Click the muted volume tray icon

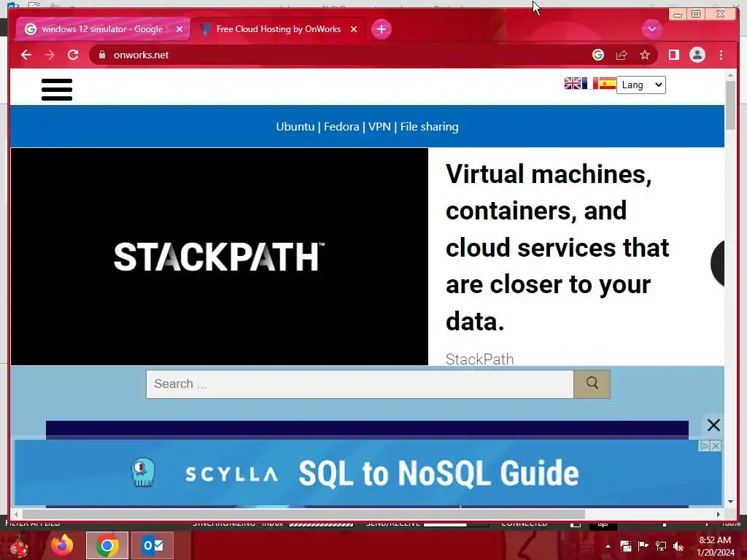[678, 546]
